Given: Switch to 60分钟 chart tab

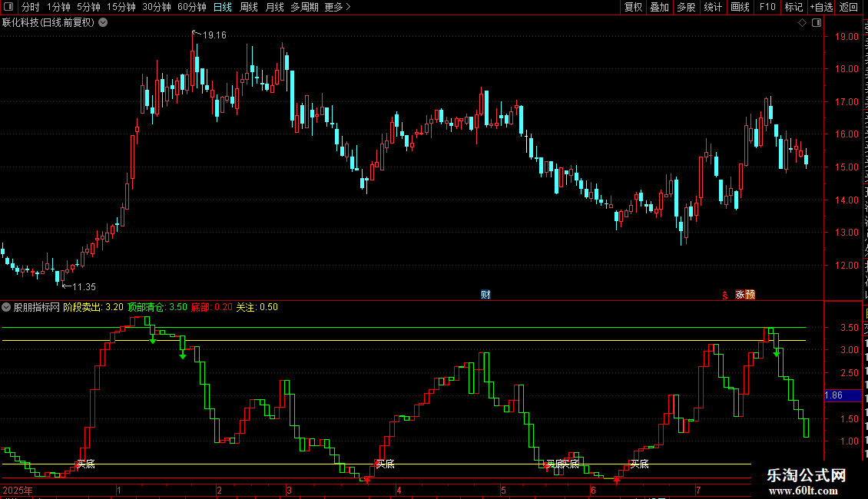Looking at the screenshot, I should [192, 7].
